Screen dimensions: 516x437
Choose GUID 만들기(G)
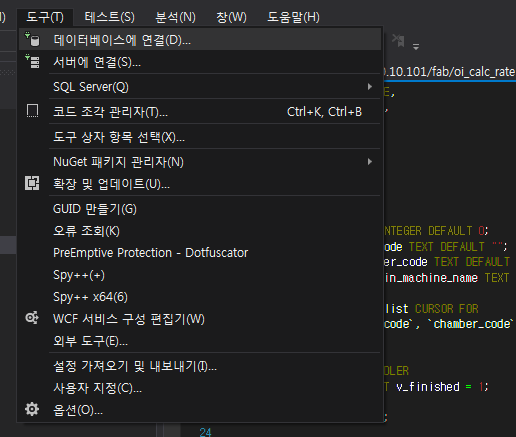[x=200, y=209]
